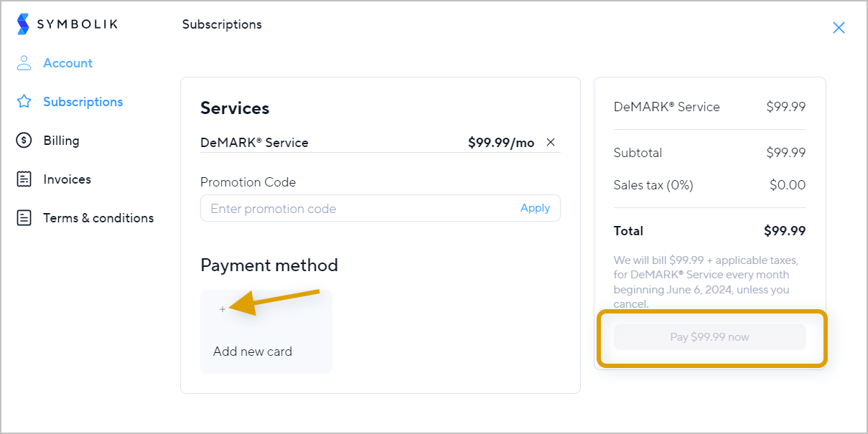This screenshot has height=434, width=868.
Task: Click the DeMARK Service row label in Services
Action: tap(254, 143)
